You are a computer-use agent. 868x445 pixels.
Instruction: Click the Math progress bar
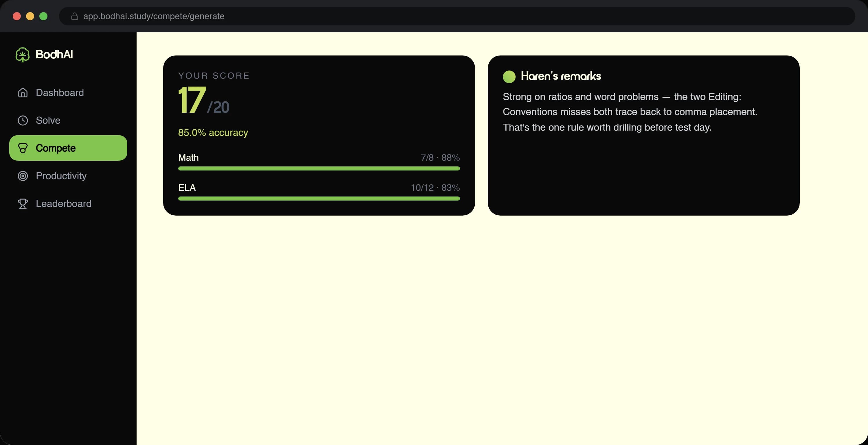pos(319,168)
